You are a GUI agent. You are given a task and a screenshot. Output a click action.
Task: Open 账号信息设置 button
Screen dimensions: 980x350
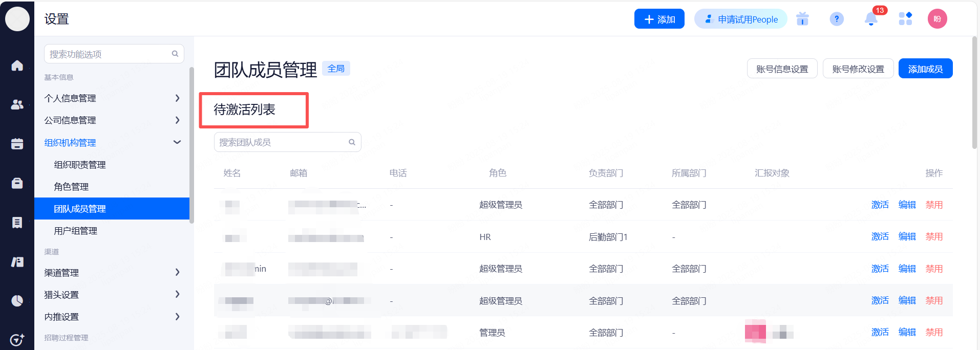tap(782, 69)
